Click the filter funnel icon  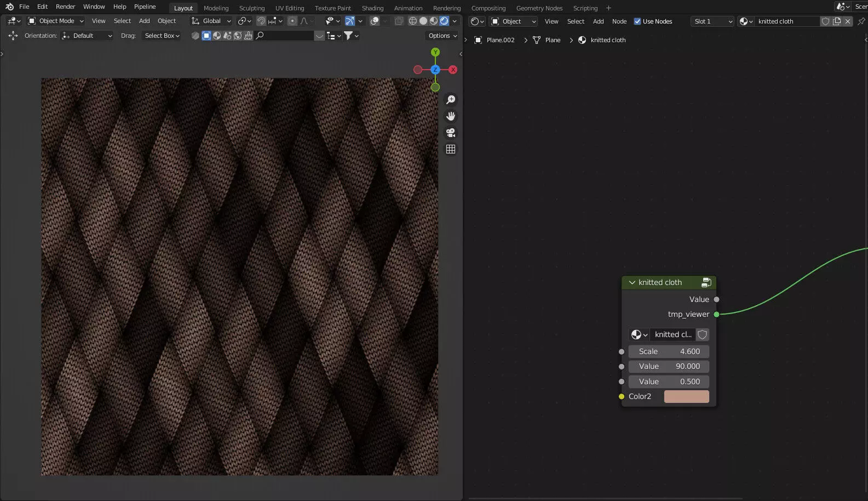[x=348, y=36]
